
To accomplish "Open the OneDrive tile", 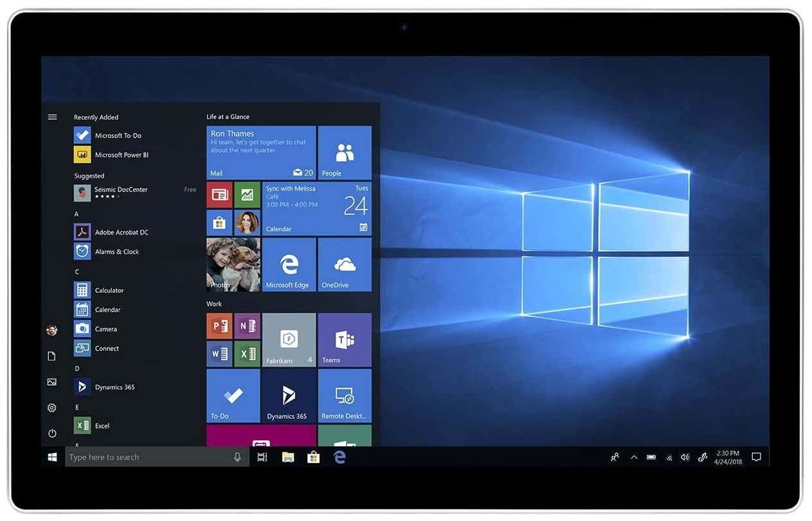I will 345,265.
